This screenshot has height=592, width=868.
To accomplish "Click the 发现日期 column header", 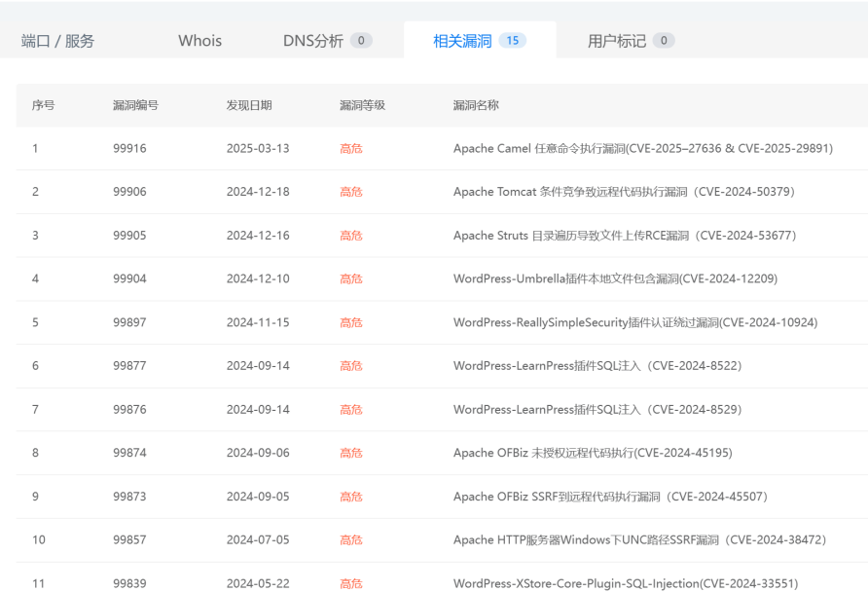I will point(249,105).
